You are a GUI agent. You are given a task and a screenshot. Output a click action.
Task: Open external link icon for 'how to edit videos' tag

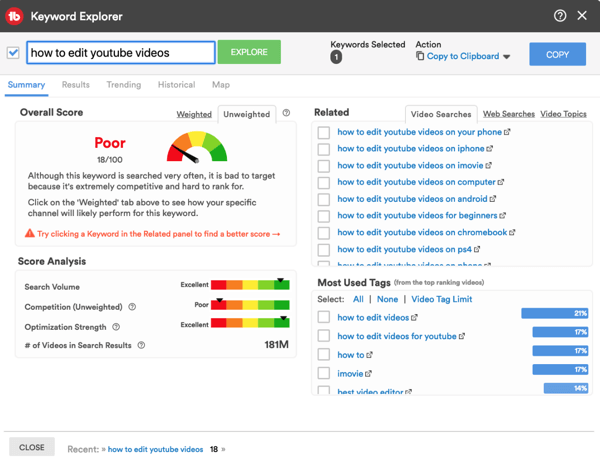click(x=414, y=317)
